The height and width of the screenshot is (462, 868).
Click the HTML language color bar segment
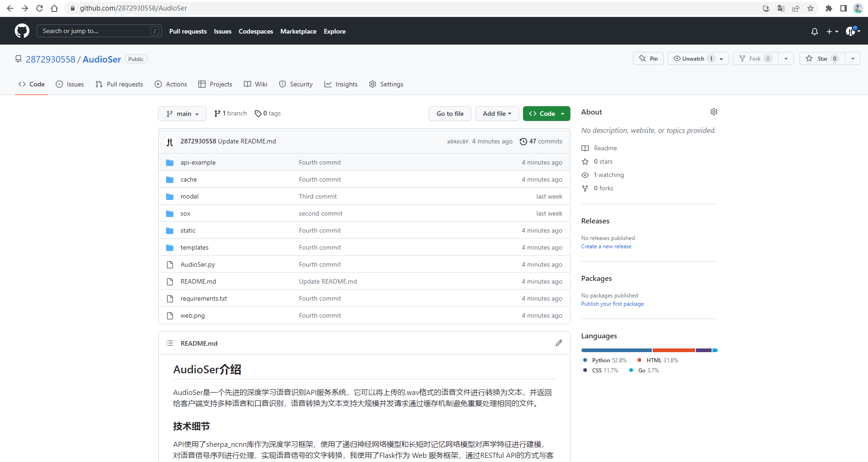point(674,350)
